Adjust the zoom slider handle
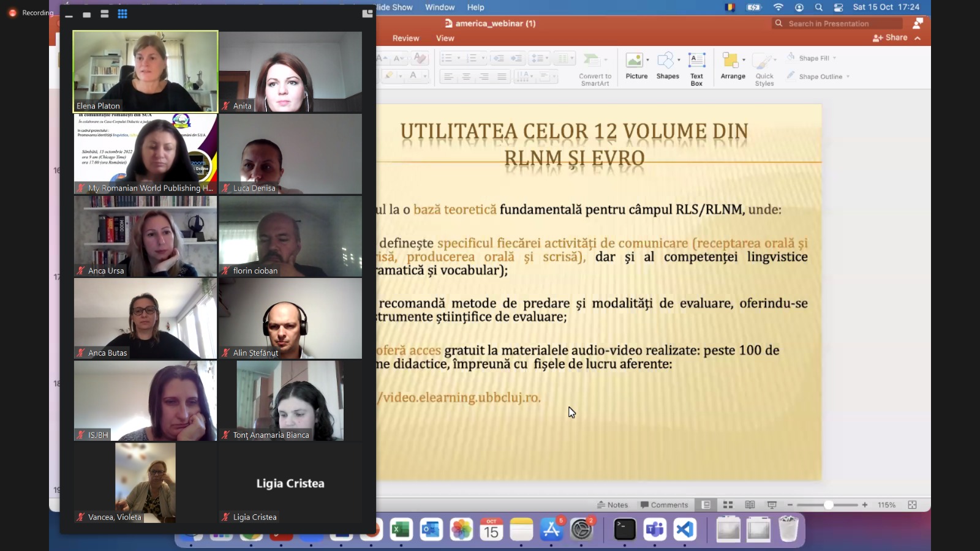980x551 pixels. [x=828, y=505]
